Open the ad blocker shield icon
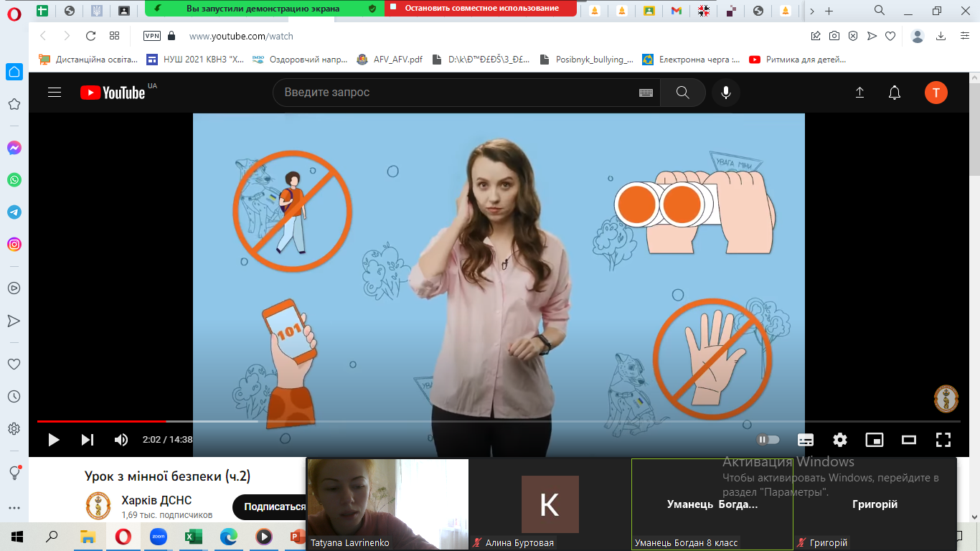The height and width of the screenshot is (551, 980). coord(853,36)
